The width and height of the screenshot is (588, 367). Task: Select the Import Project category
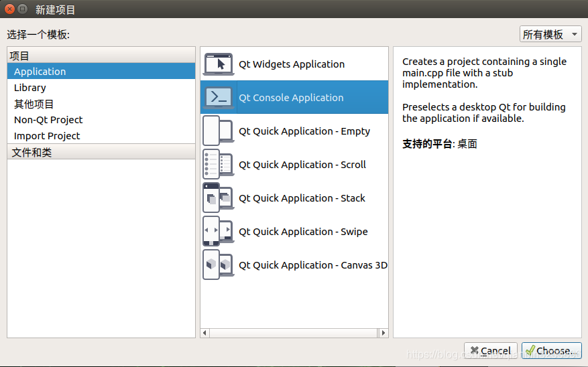[x=101, y=135]
